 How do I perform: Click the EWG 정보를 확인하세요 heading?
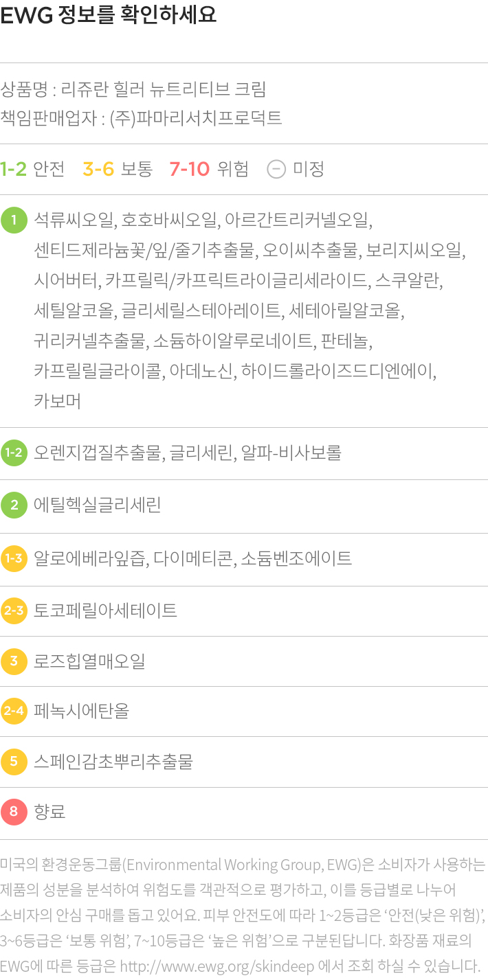(109, 16)
